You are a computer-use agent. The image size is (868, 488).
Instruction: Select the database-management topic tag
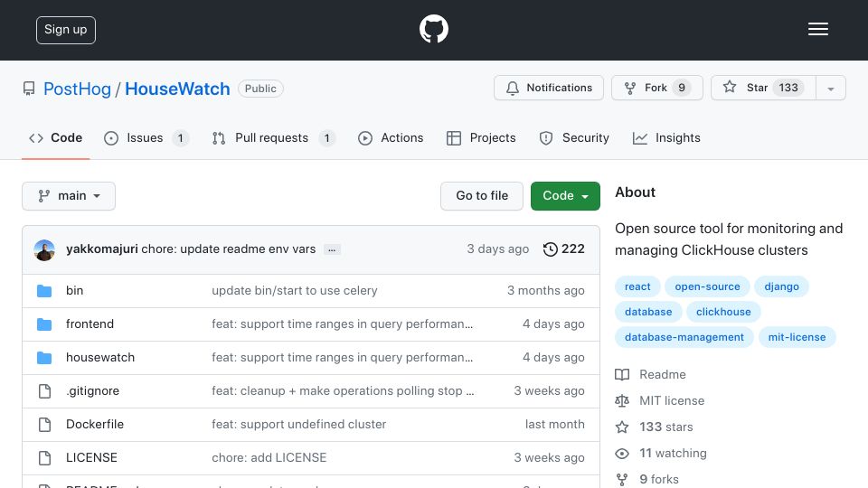pyautogui.click(x=684, y=337)
